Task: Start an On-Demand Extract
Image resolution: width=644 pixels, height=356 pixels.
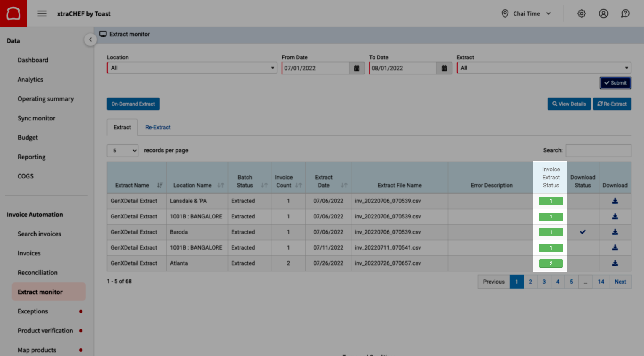Action: click(x=133, y=104)
